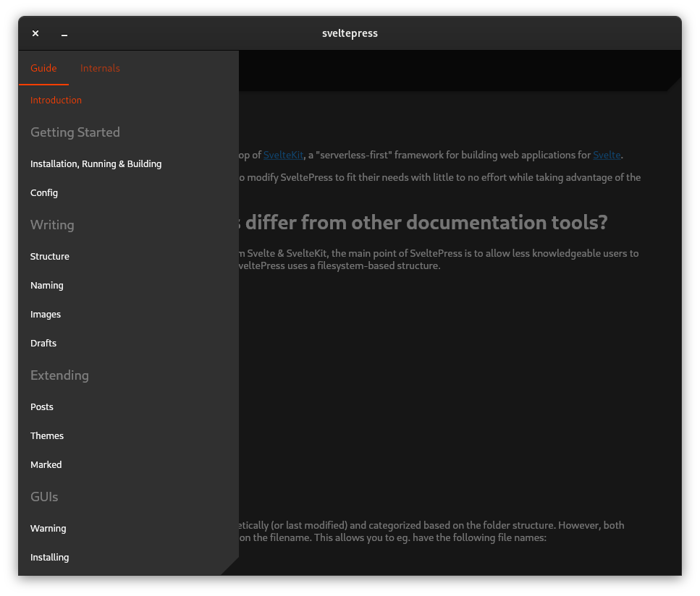The height and width of the screenshot is (596, 700).
Task: Open the Images page
Action: (46, 315)
